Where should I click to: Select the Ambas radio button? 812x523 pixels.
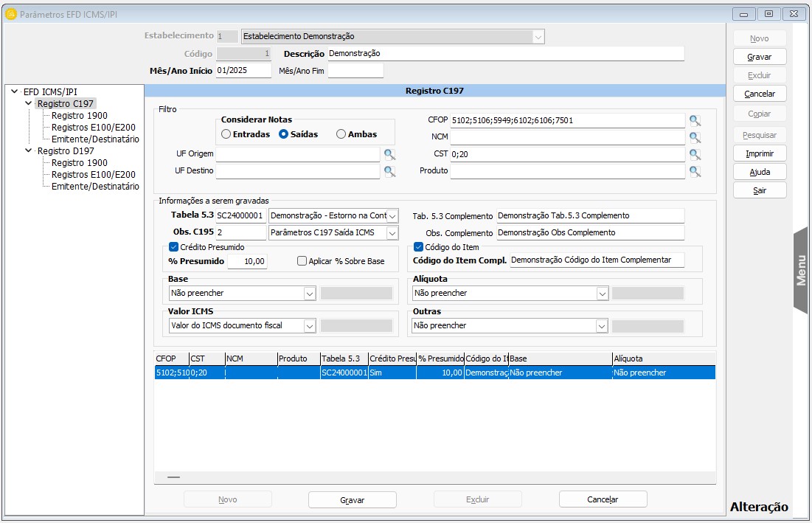[x=341, y=134]
